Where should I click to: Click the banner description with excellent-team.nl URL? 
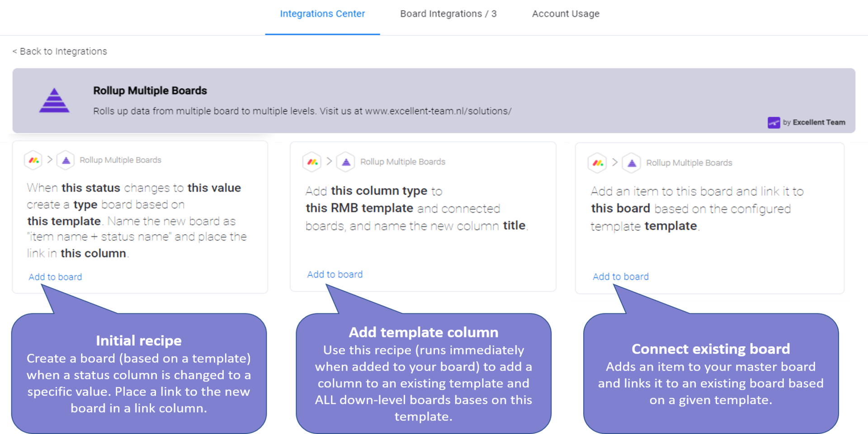302,111
